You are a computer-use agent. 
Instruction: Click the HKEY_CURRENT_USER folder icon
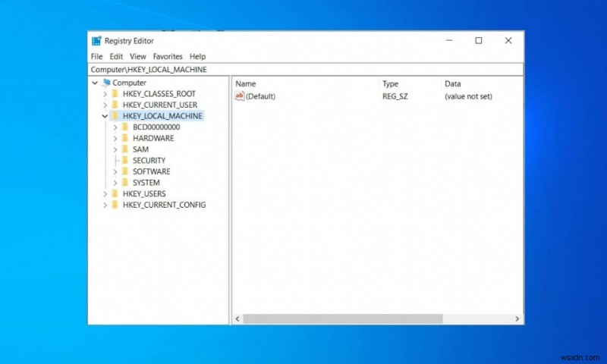(x=115, y=105)
